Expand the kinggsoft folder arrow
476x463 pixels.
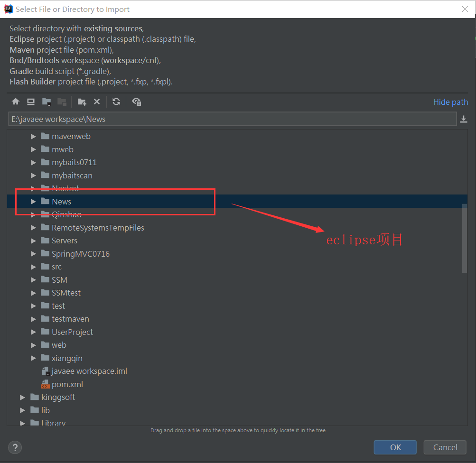22,398
